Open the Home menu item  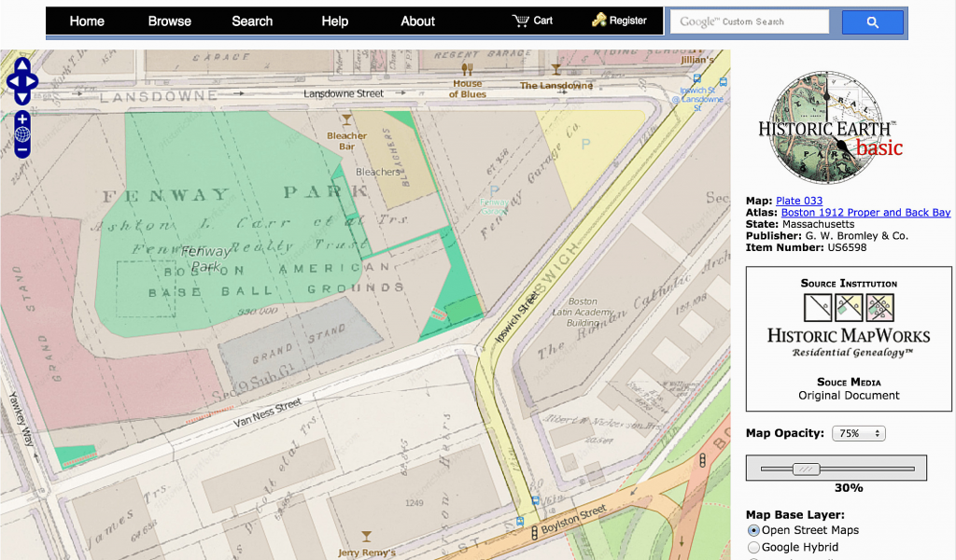(87, 21)
